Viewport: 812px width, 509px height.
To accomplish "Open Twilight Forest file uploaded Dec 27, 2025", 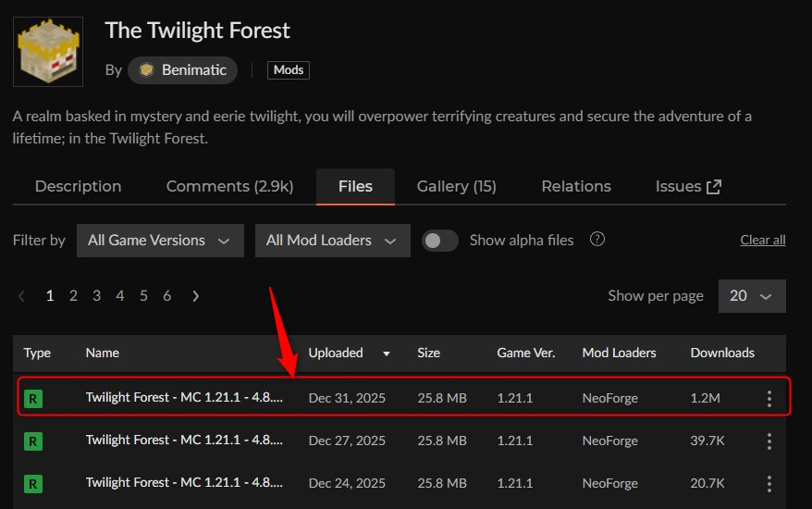I will click(184, 441).
